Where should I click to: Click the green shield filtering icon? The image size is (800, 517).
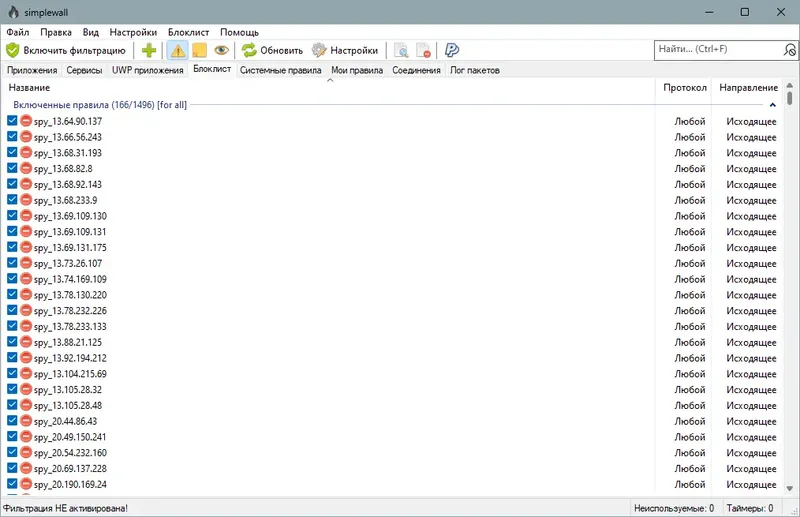click(x=12, y=50)
